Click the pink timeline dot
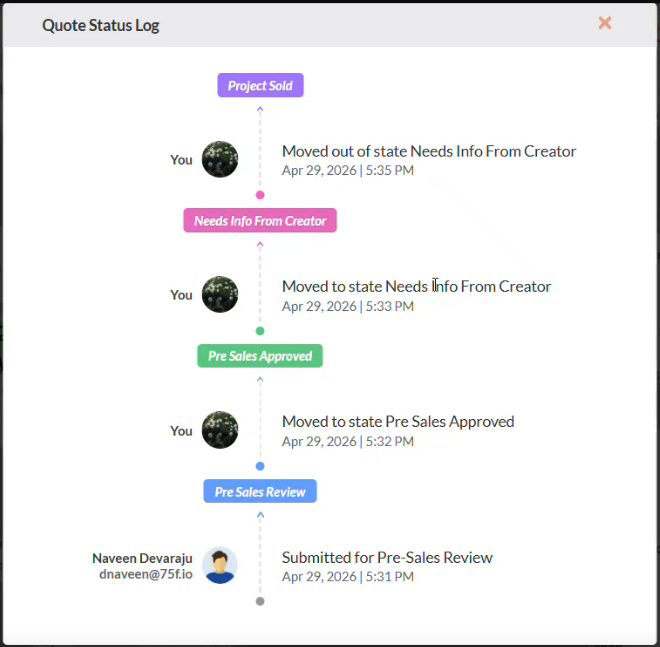660x647 pixels. pyautogui.click(x=260, y=195)
